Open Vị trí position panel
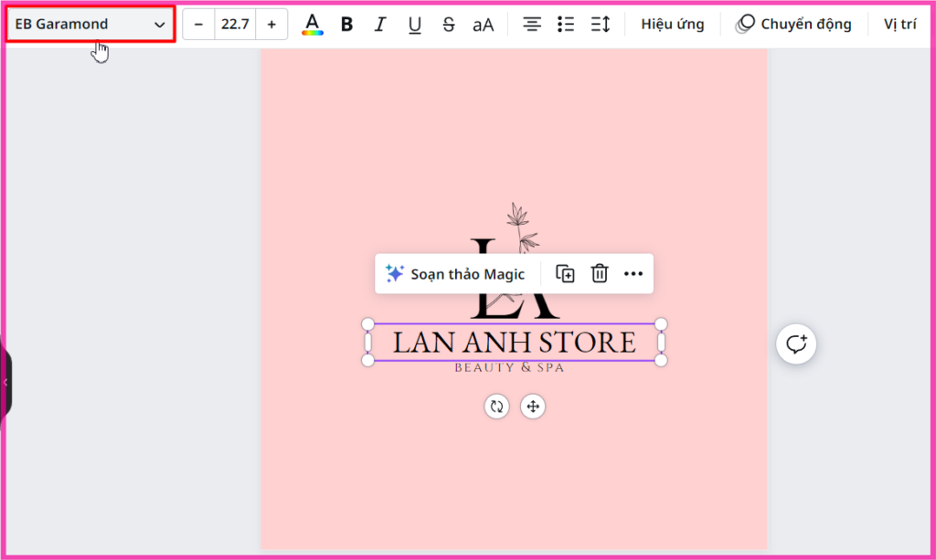 point(899,25)
